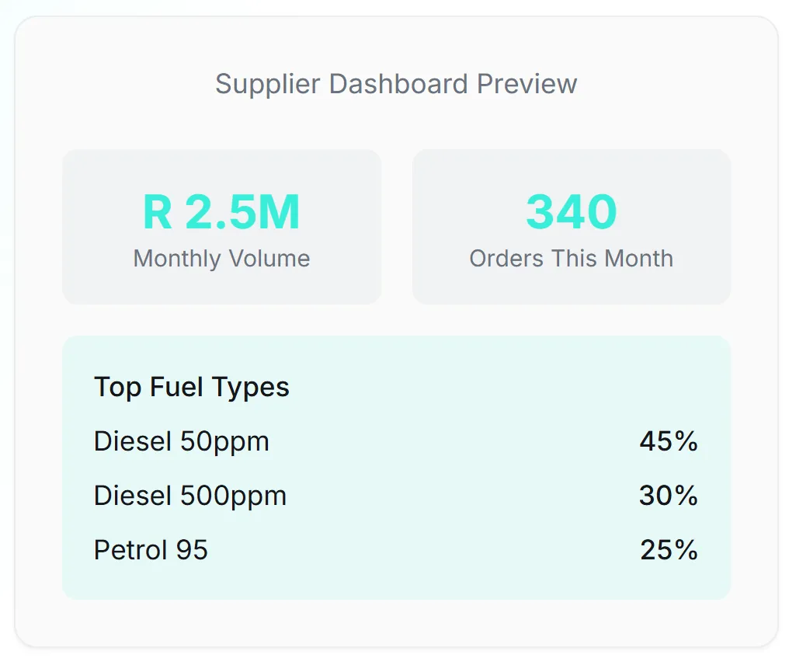The image size is (796, 672).
Task: Click the R currency symbol
Action: (x=157, y=212)
